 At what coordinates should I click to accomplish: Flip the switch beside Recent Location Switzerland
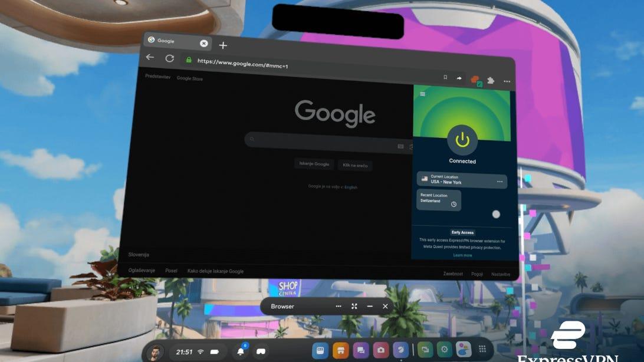(x=495, y=215)
